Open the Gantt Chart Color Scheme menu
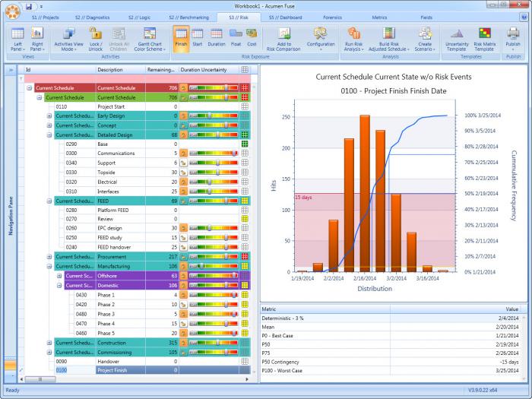Viewport: 532px width, 399px height. click(150, 39)
